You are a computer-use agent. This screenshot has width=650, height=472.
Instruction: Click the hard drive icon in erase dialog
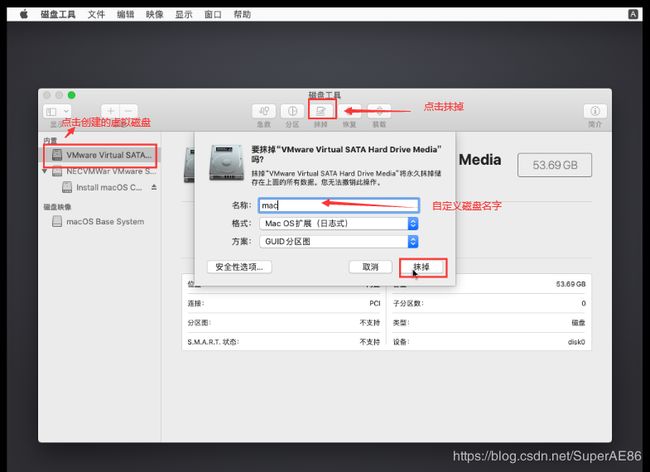(226, 163)
